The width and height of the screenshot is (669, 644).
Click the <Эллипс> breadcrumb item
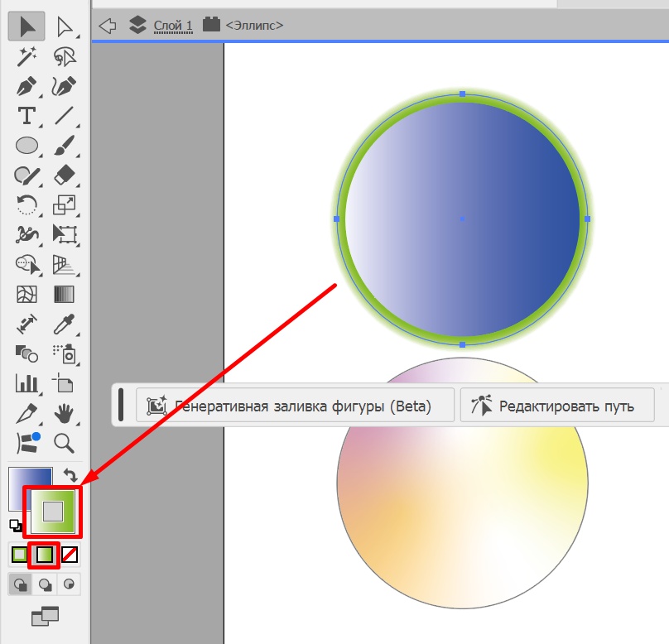[254, 26]
